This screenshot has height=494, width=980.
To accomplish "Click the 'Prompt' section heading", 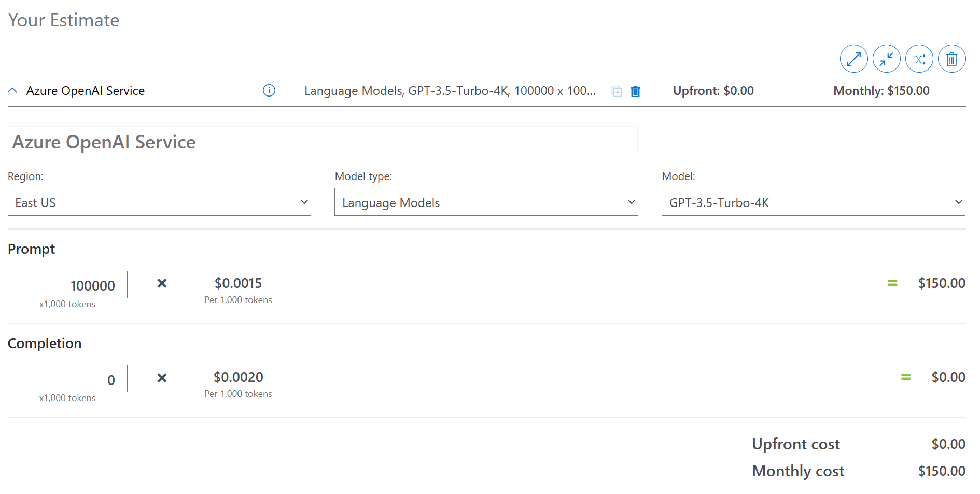I will click(x=31, y=250).
